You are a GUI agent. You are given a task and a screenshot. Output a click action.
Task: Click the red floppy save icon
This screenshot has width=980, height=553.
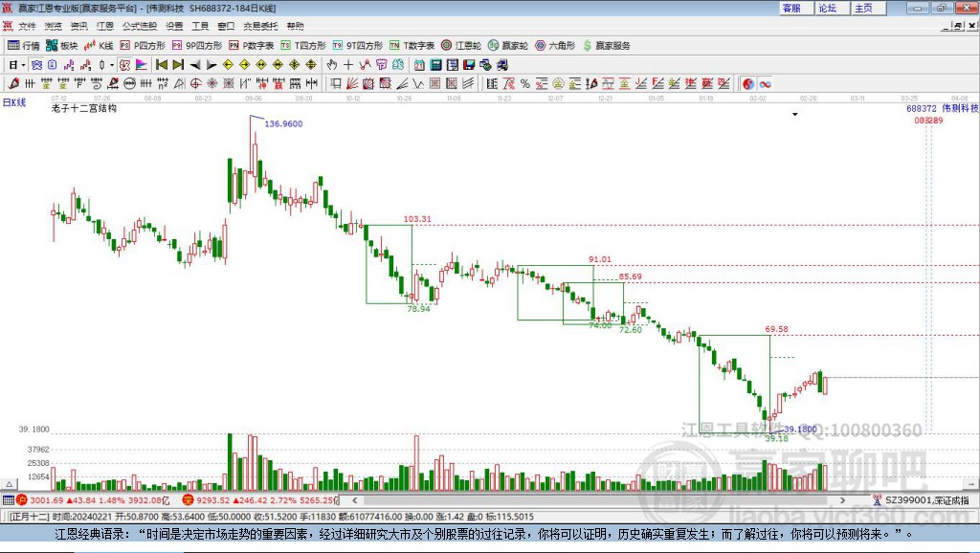(x=469, y=65)
